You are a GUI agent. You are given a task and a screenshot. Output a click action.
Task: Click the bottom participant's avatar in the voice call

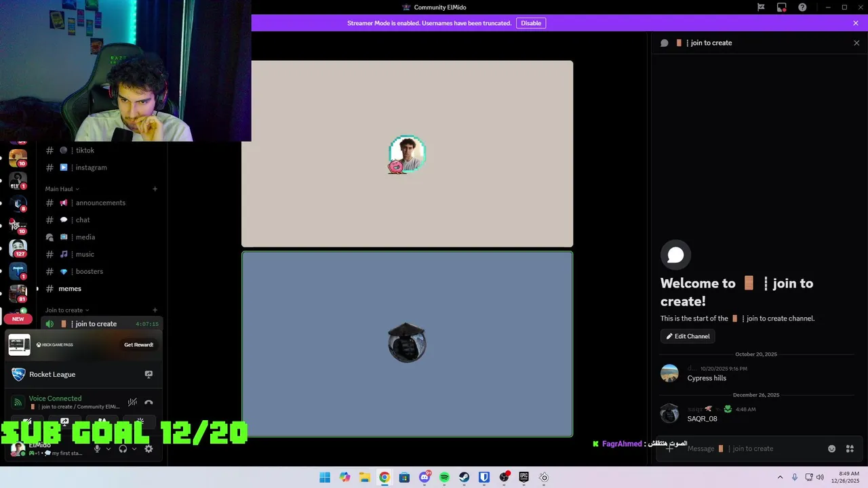[x=407, y=343]
